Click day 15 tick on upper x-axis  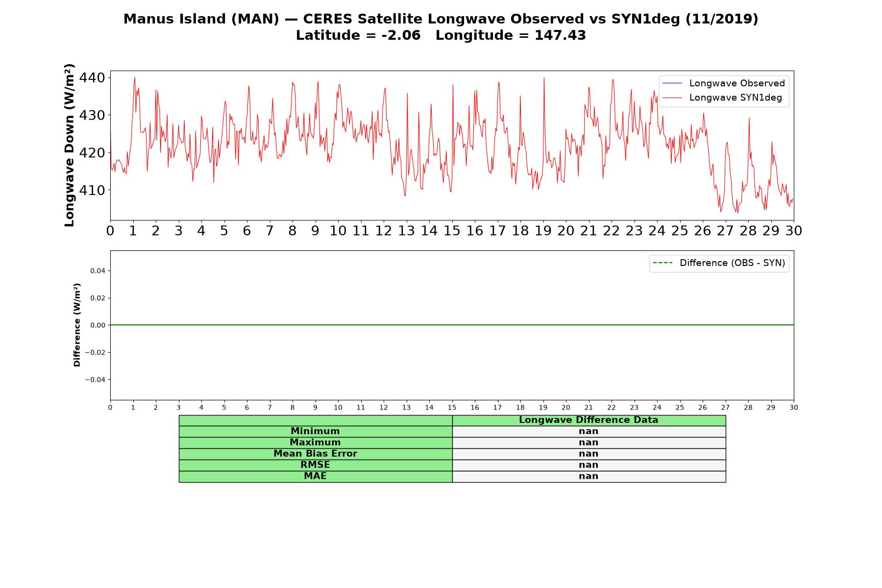click(452, 231)
